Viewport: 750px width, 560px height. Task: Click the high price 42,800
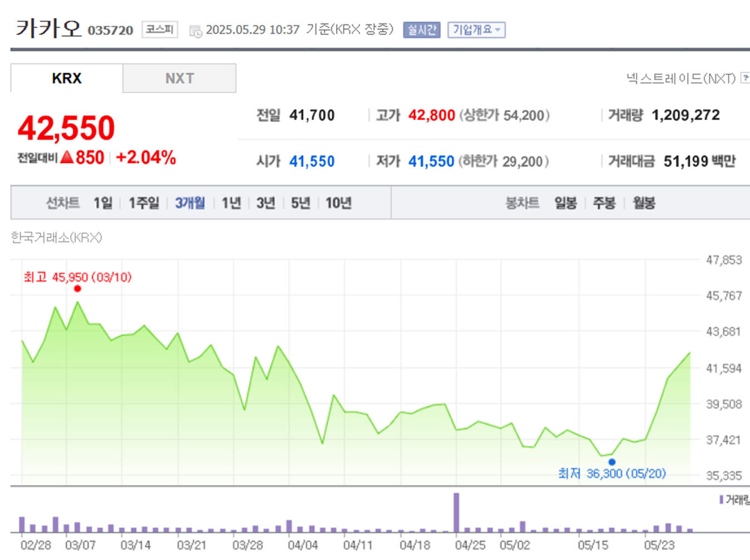coord(432,115)
